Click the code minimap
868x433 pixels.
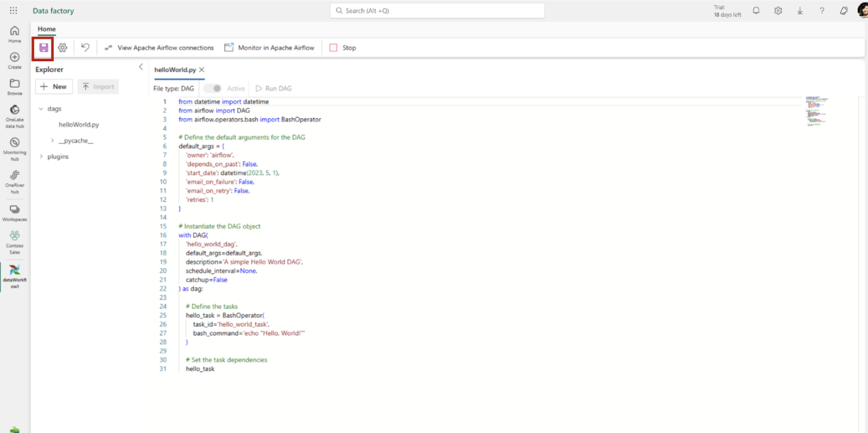[816, 111]
